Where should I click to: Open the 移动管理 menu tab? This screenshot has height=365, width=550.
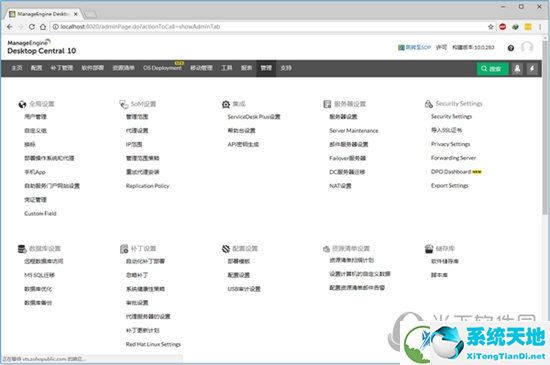point(201,68)
